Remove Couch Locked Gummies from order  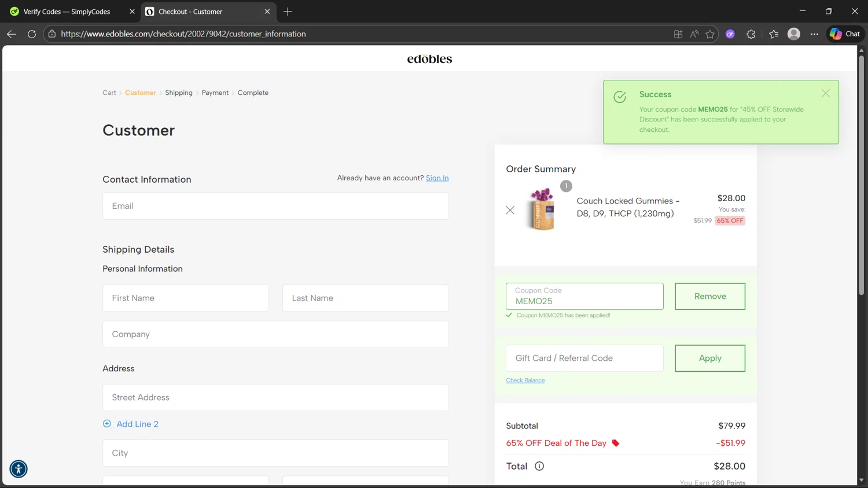click(510, 210)
